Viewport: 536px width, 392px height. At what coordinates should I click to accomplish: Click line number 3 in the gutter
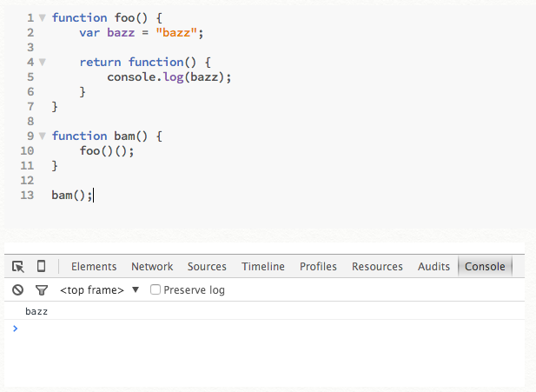pos(30,47)
